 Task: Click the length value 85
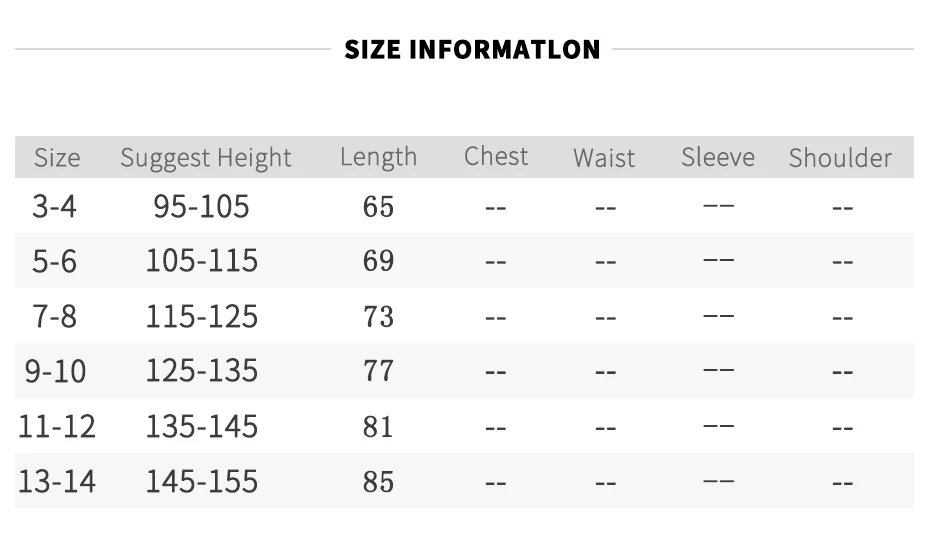pos(378,482)
